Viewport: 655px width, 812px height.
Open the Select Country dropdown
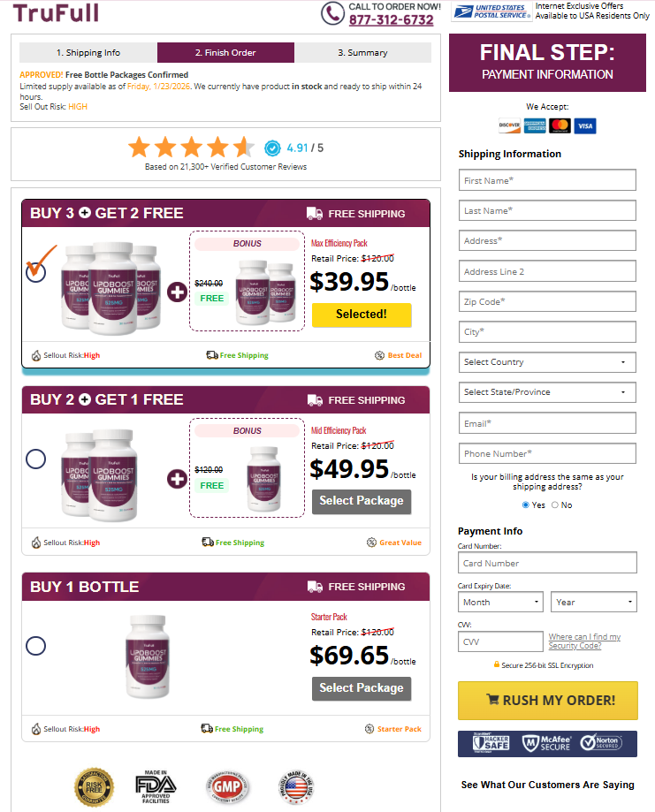[x=546, y=361]
